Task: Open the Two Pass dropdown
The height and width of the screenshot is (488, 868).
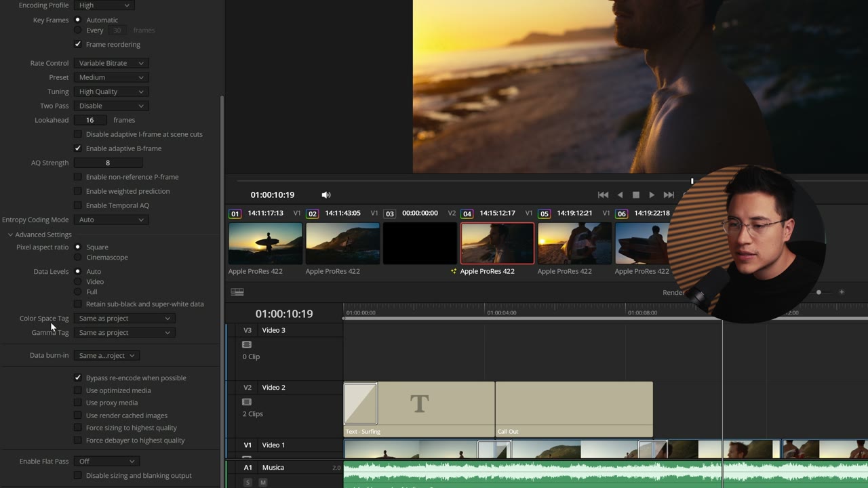Action: coord(111,106)
